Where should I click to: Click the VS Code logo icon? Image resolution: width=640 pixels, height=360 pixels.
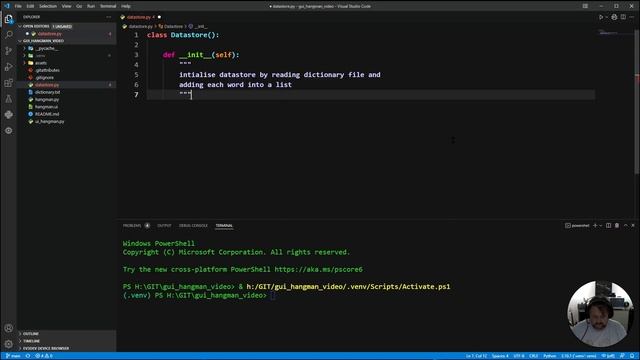click(x=7, y=6)
